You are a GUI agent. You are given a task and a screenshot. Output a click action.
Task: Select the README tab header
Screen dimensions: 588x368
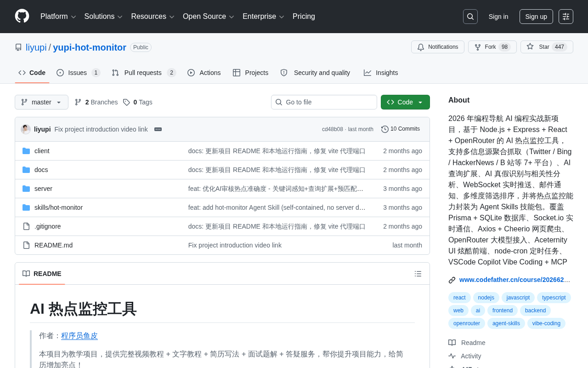click(x=42, y=274)
